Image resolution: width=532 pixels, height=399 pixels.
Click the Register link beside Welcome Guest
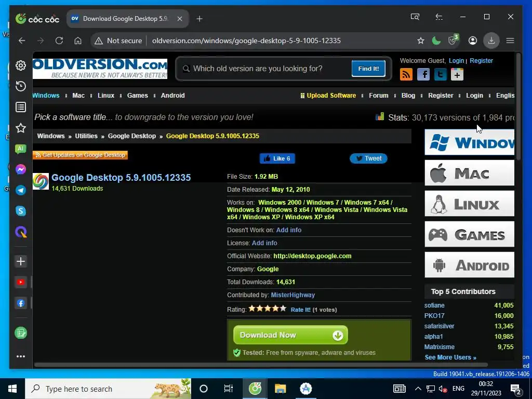point(481,60)
